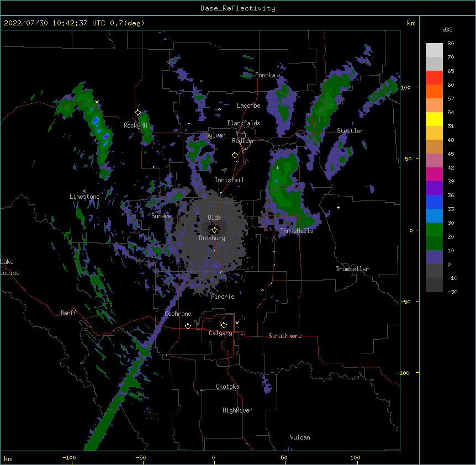476x465 pixels.
Task: Click the Lacombe town label
Action: pos(248,105)
